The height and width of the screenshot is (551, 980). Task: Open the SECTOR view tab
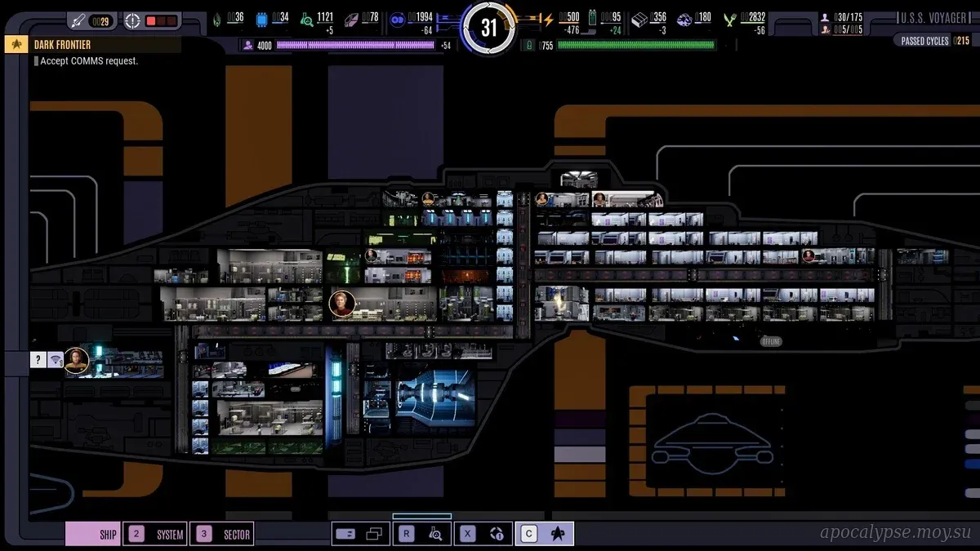click(222, 535)
